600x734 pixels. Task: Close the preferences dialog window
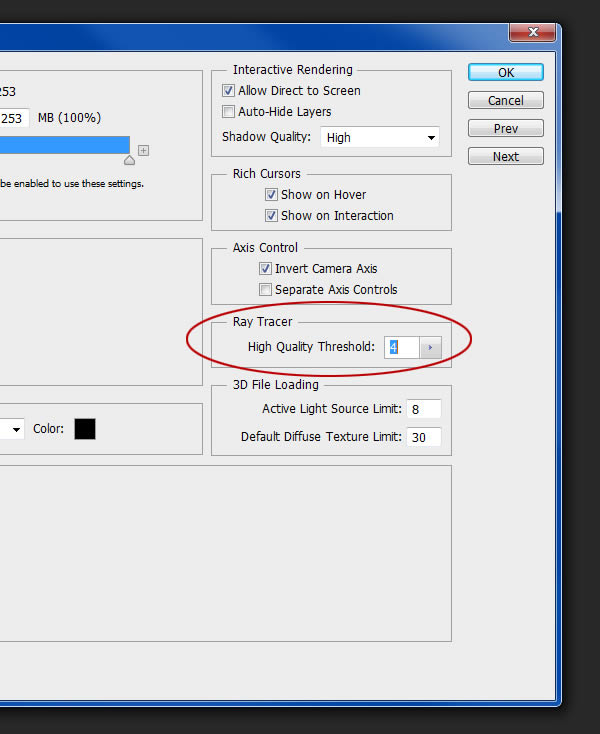[533, 32]
